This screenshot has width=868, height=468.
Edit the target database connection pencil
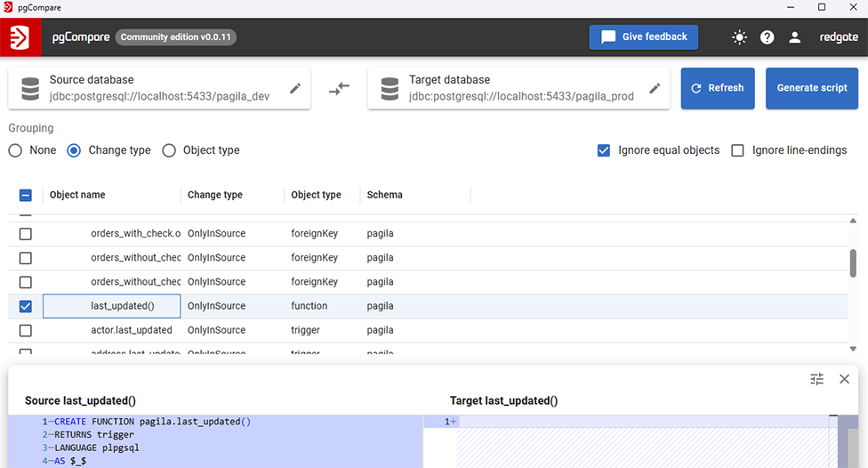(x=655, y=89)
